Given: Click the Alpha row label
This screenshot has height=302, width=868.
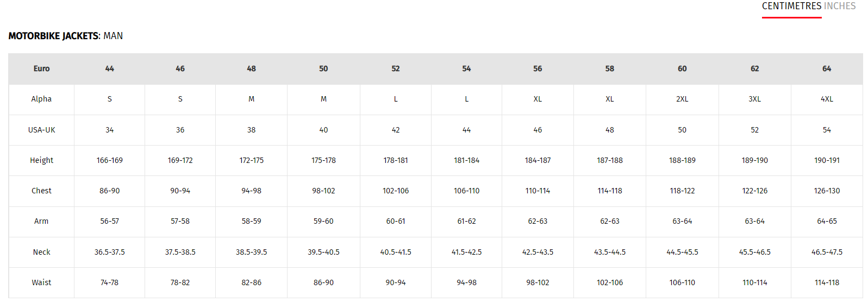Looking at the screenshot, I should coord(41,99).
